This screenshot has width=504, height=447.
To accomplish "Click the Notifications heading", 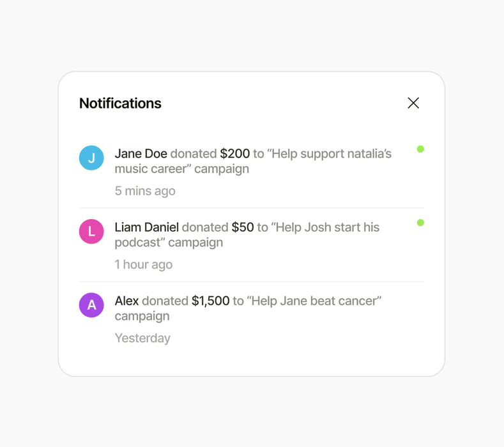I will click(x=120, y=103).
